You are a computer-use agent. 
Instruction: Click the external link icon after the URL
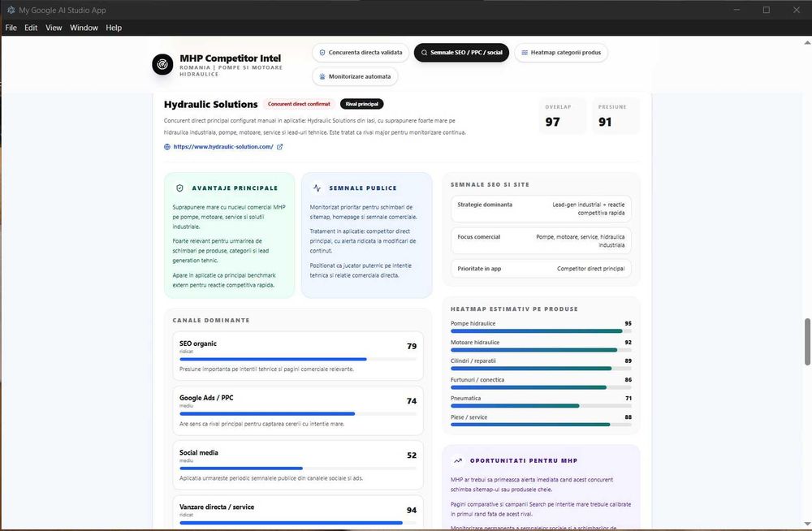[279, 147]
